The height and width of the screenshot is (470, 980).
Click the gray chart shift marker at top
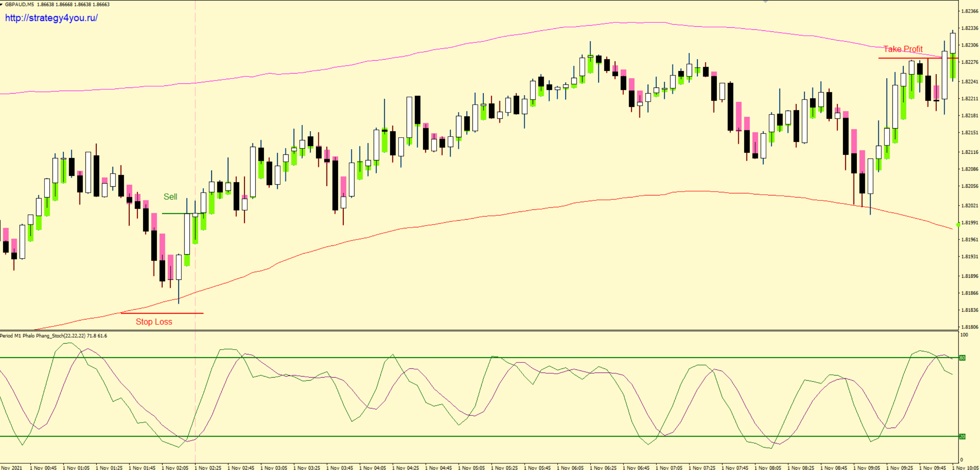tap(765, 2)
